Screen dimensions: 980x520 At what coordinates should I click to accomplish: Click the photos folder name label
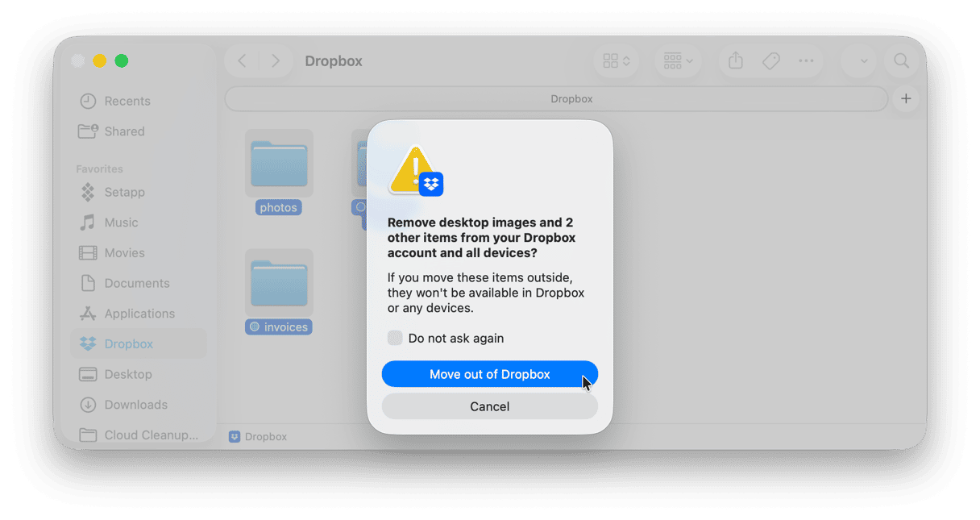coord(279,208)
